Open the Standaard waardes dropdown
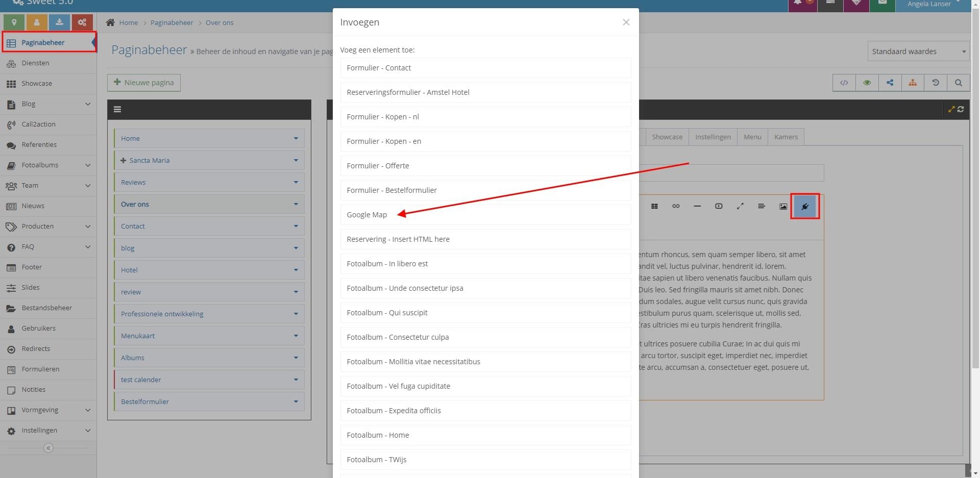 click(918, 51)
